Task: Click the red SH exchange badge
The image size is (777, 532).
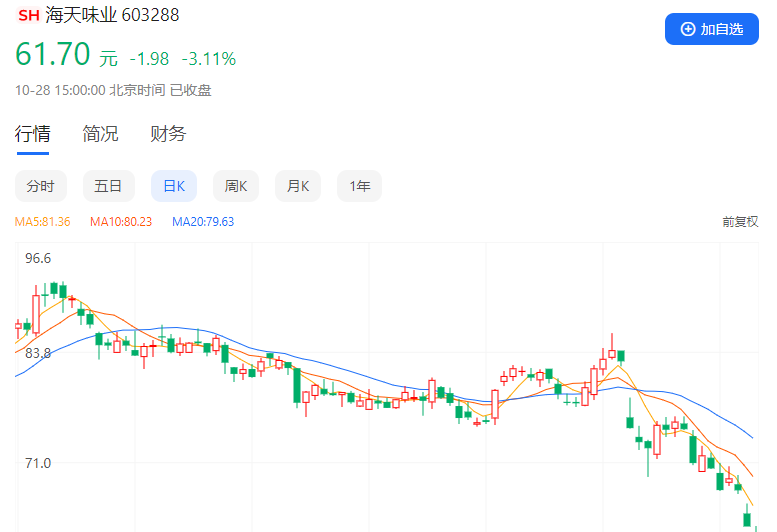Action: [28, 15]
